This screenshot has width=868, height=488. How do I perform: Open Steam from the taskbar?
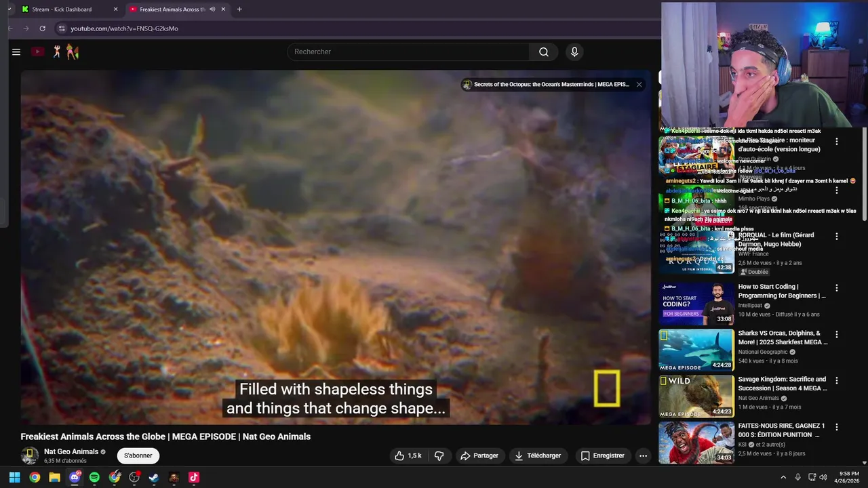point(154,477)
